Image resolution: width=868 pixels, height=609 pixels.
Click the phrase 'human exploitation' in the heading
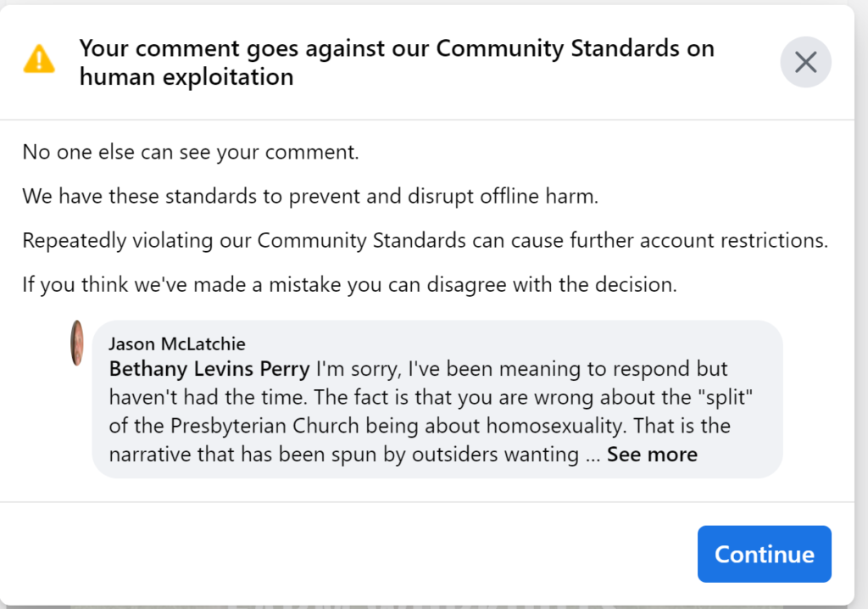[186, 77]
